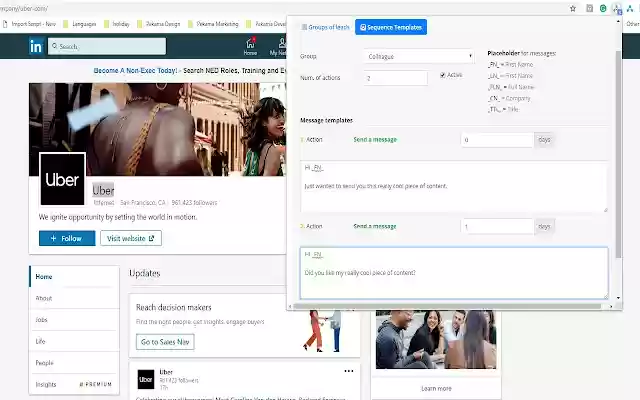Screen dimensions: 640x400
Task: Open LinkedIn Home nav icon
Action: coord(250,47)
